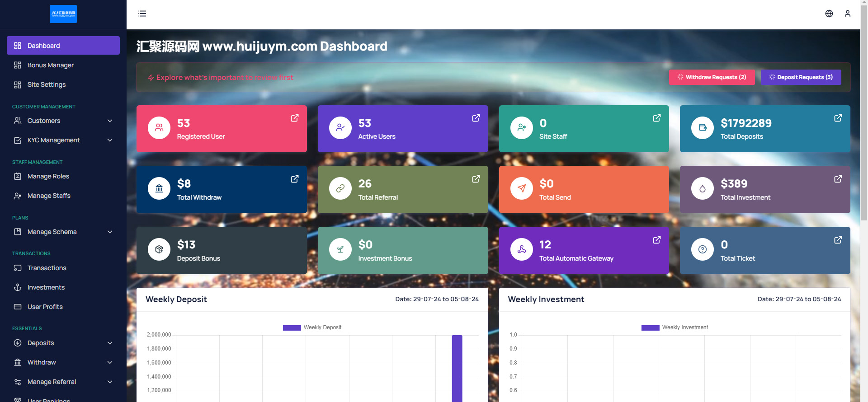Expand the KYC Management chevron

click(x=110, y=140)
